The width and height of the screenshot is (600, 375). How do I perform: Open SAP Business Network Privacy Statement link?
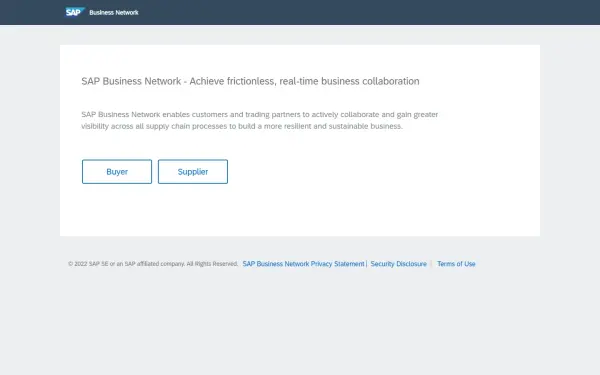pos(303,264)
